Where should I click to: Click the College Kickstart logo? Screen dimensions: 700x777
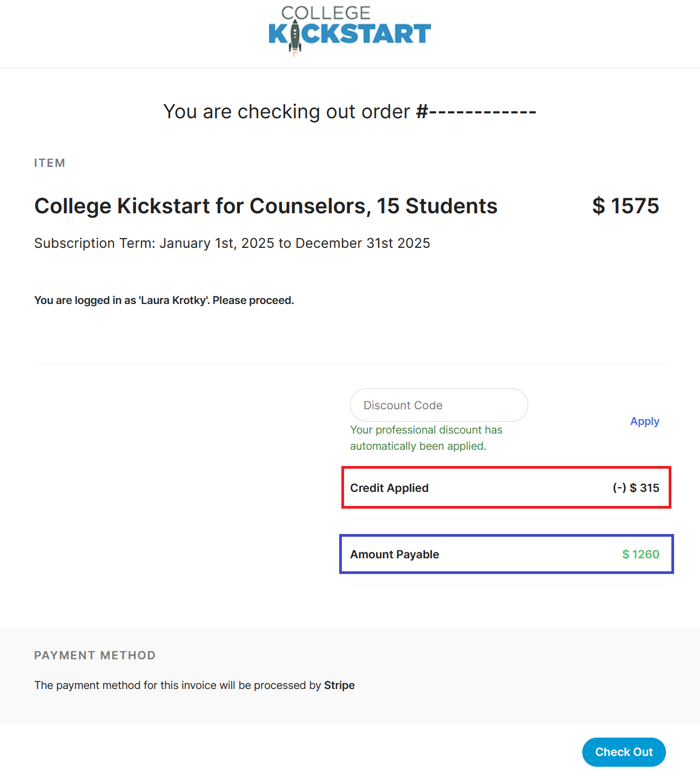(x=349, y=30)
